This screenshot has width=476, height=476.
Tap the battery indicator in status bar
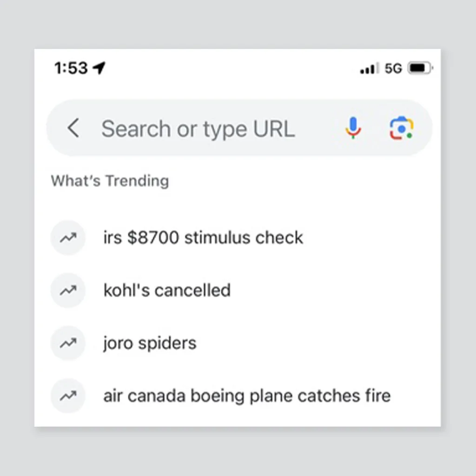(x=420, y=69)
